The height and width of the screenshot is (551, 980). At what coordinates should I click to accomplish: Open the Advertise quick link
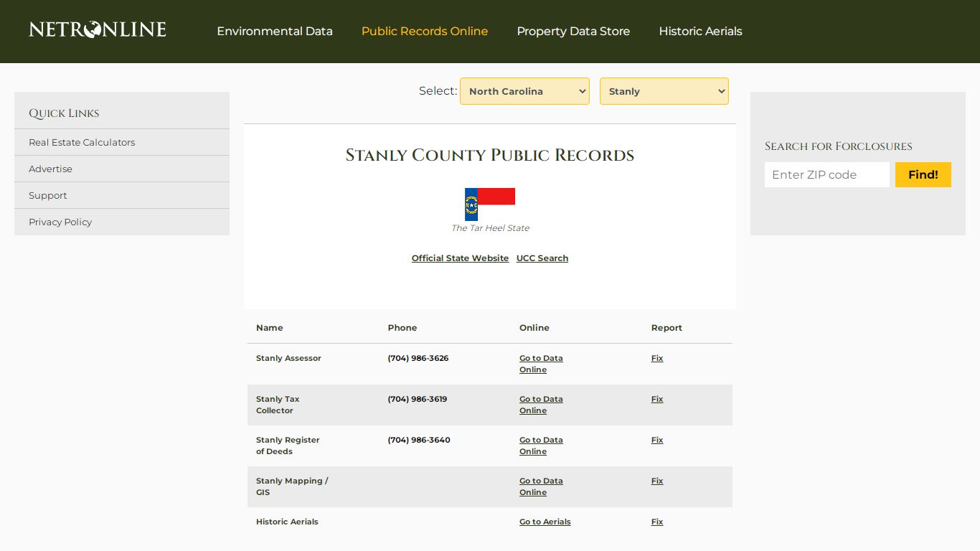pyautogui.click(x=50, y=169)
